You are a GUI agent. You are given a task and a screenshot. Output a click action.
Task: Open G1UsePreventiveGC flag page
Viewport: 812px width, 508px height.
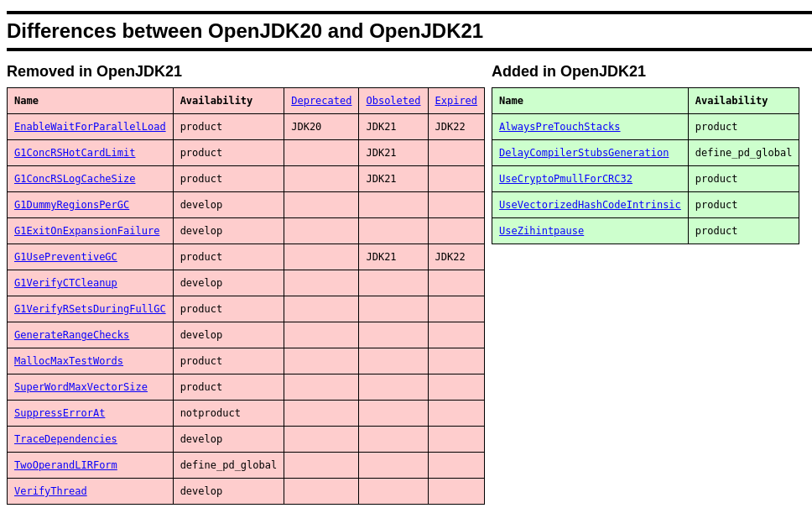coord(65,257)
